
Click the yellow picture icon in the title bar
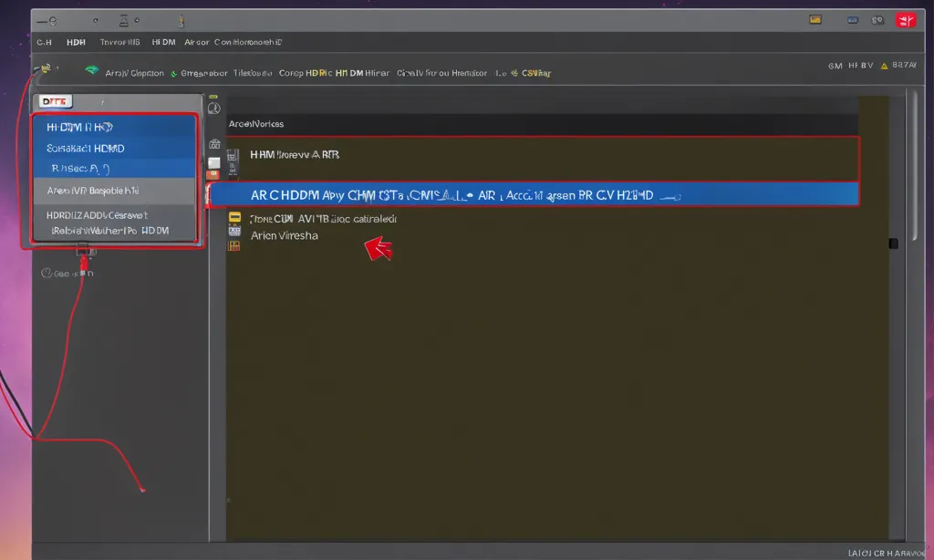pos(815,19)
